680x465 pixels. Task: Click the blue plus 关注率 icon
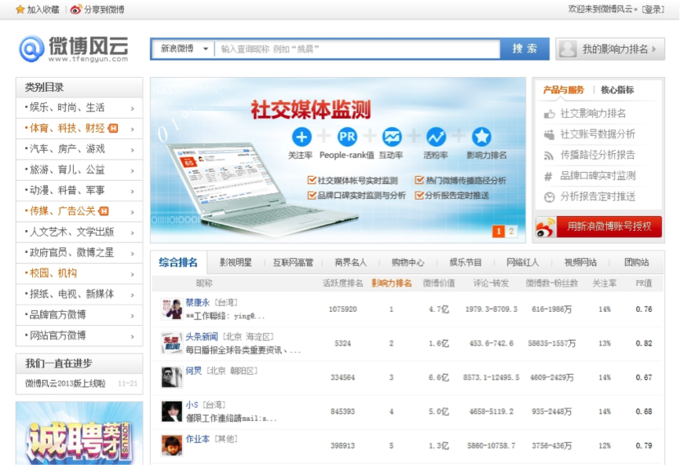tap(301, 137)
